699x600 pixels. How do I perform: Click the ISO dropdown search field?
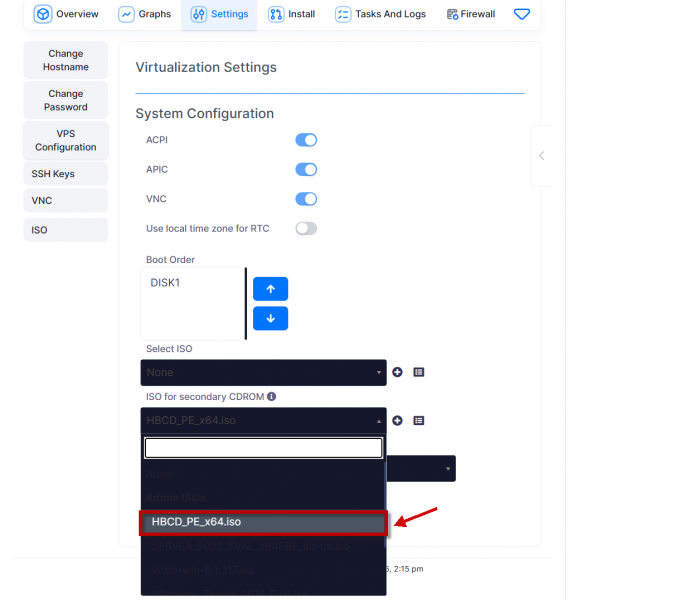point(263,448)
